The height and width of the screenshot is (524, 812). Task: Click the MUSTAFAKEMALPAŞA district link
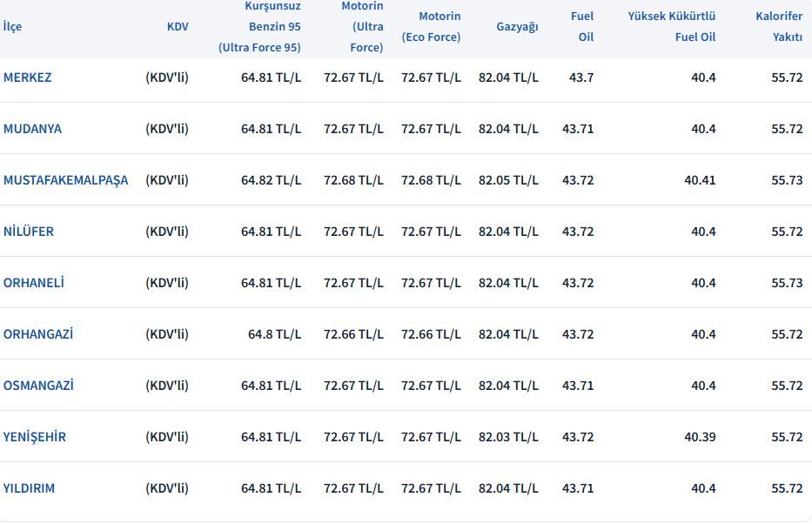[x=66, y=180]
